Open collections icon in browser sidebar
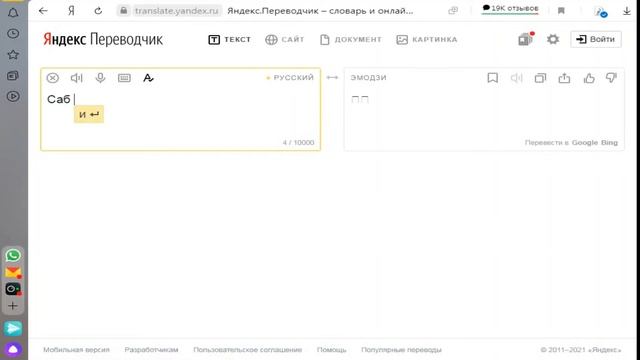Viewport: 640px width, 360px height. click(x=13, y=76)
